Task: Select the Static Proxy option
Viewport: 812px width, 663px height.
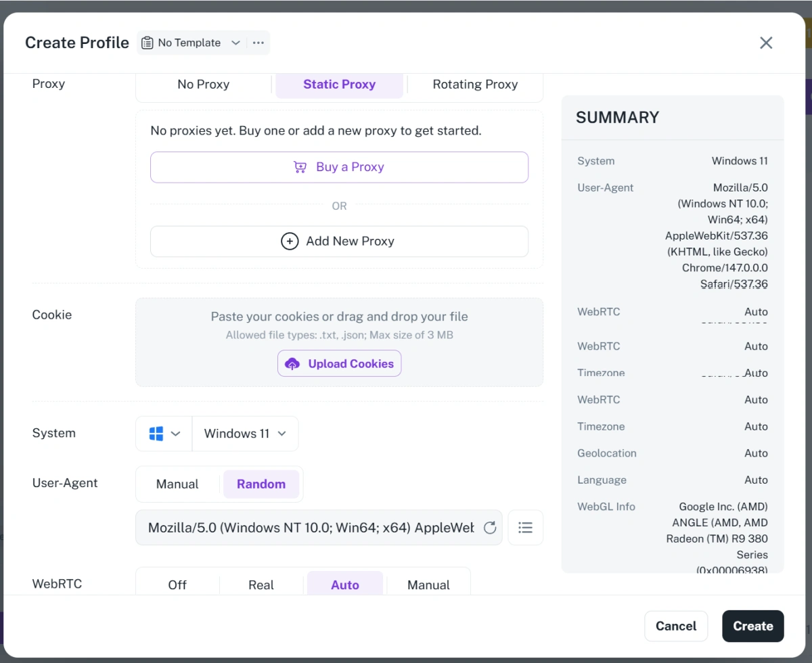Action: [x=340, y=85]
